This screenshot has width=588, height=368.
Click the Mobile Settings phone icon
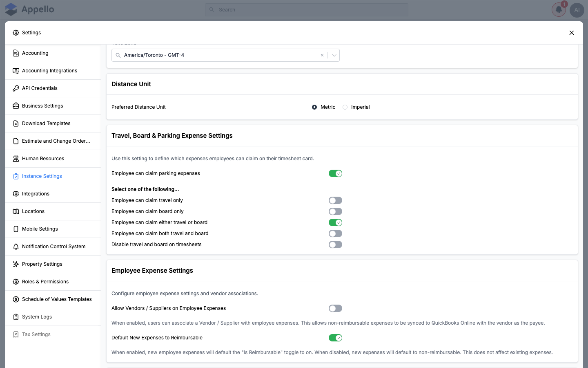pos(16,229)
